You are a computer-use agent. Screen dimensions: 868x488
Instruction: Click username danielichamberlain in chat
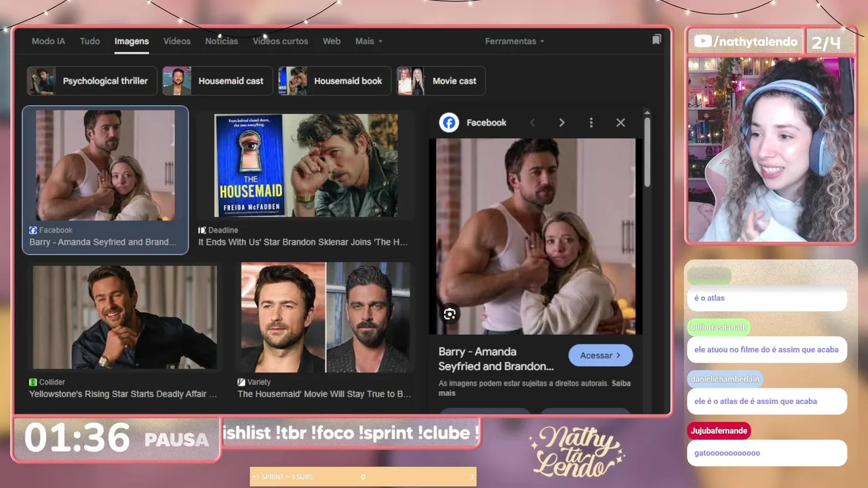725,380
